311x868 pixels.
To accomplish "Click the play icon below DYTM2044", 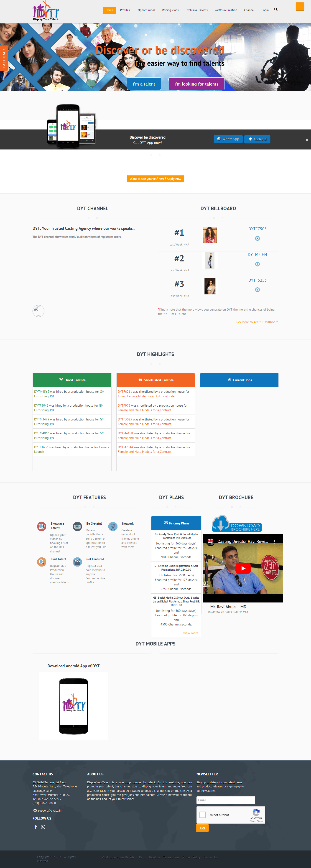I will 257,264.
